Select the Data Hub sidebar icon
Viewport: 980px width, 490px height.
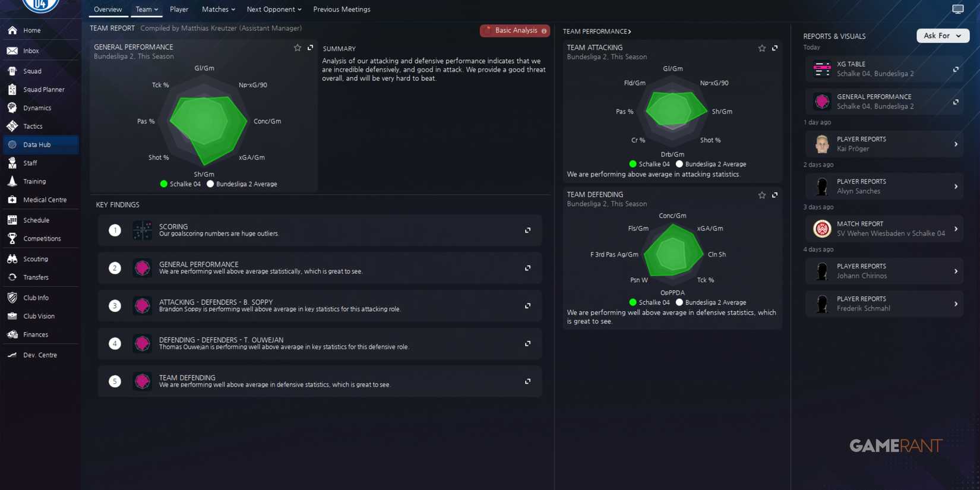pyautogui.click(x=12, y=145)
